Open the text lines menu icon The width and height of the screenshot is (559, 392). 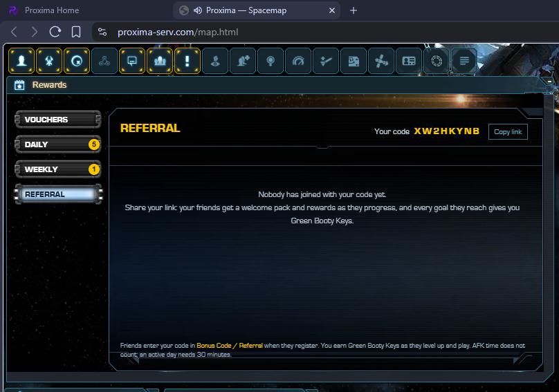(464, 61)
